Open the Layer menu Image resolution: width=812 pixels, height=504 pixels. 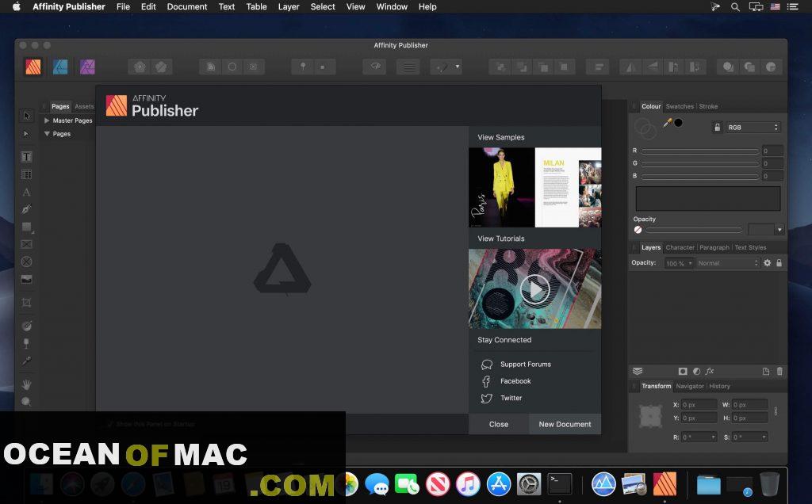pyautogui.click(x=289, y=6)
